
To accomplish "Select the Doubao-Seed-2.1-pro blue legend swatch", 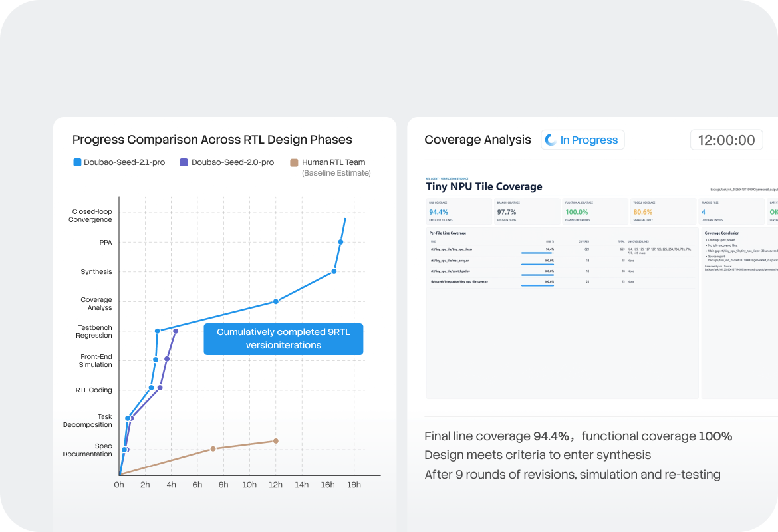I will tap(77, 162).
